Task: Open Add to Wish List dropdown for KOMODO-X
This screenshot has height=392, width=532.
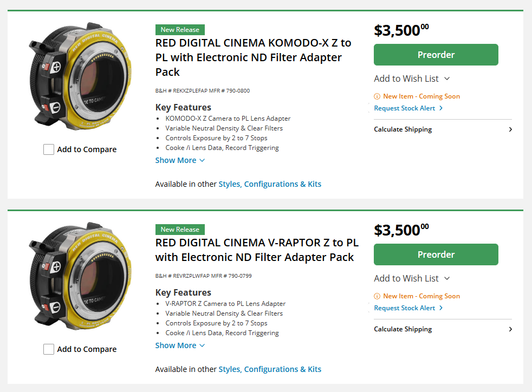Action: 412,79
